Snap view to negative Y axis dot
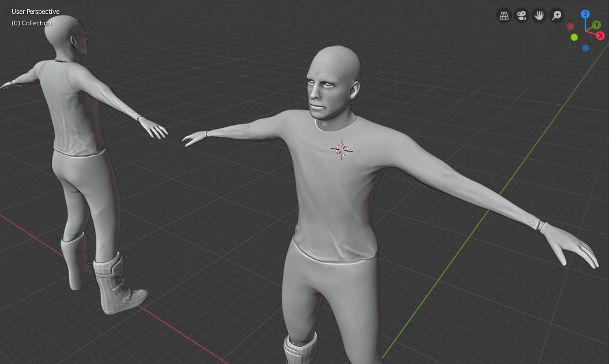609x364 pixels. coord(574,37)
